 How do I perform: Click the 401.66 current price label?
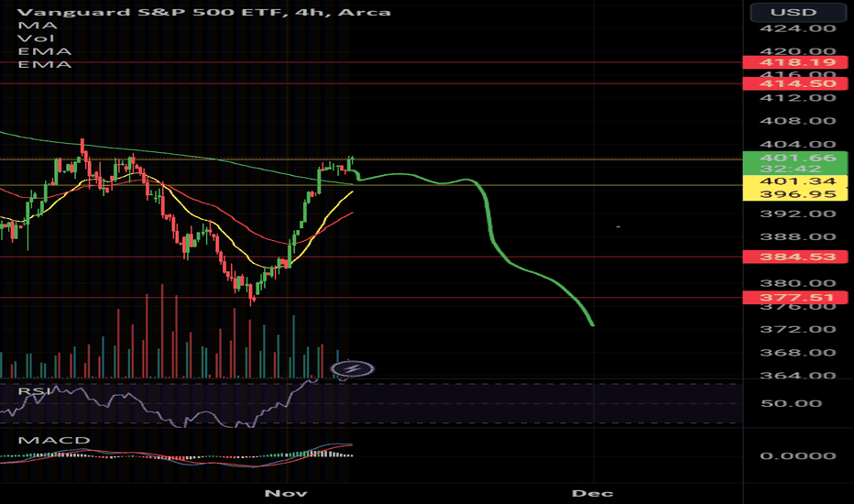pos(795,158)
